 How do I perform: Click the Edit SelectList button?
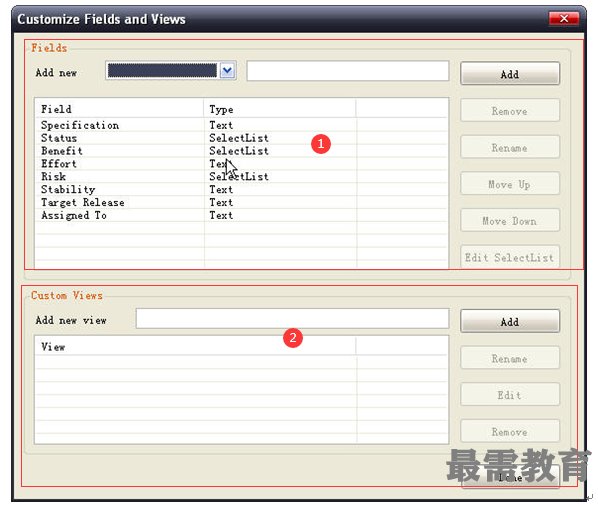coord(510,257)
